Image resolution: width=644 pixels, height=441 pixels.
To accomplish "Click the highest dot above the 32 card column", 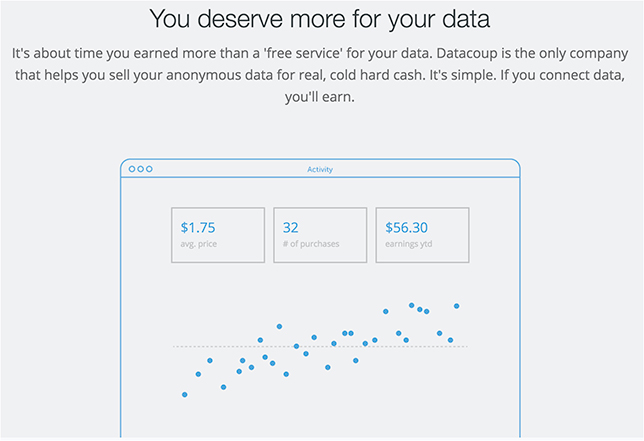I will click(279, 326).
